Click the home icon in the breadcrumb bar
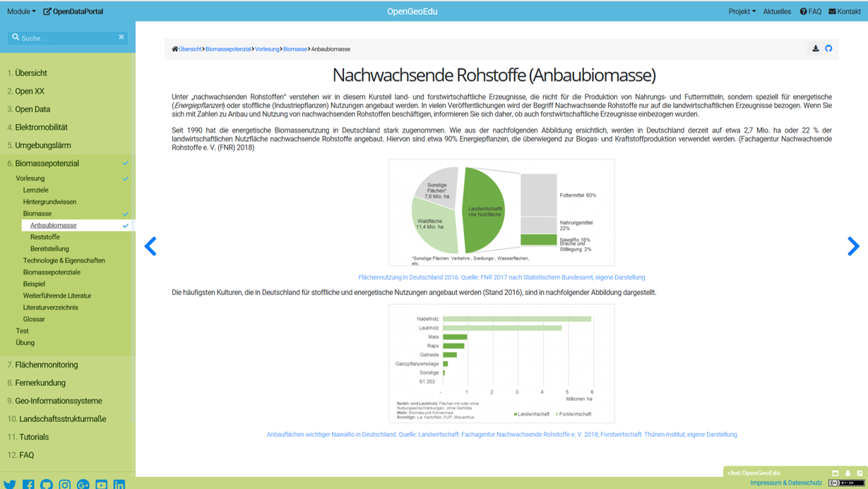Screen dimensions: 868x489 [x=174, y=49]
